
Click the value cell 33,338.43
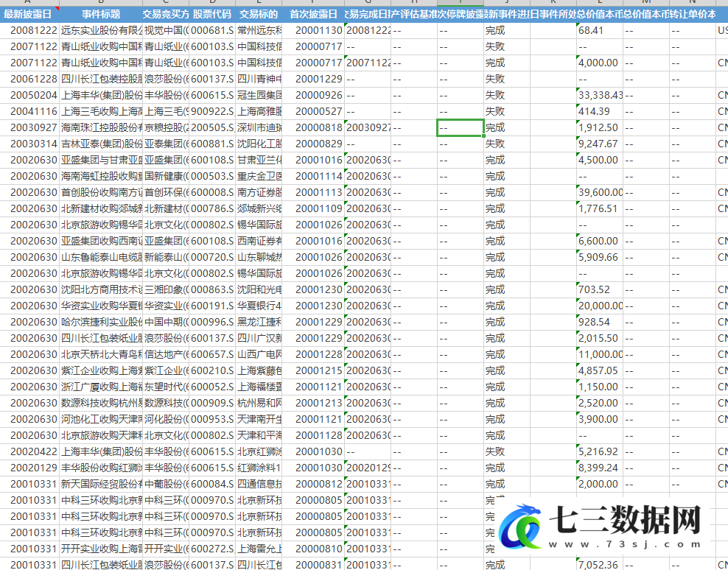600,95
